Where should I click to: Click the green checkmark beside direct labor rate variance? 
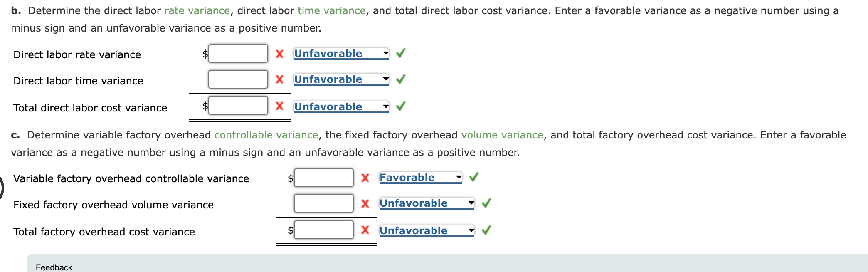(399, 53)
